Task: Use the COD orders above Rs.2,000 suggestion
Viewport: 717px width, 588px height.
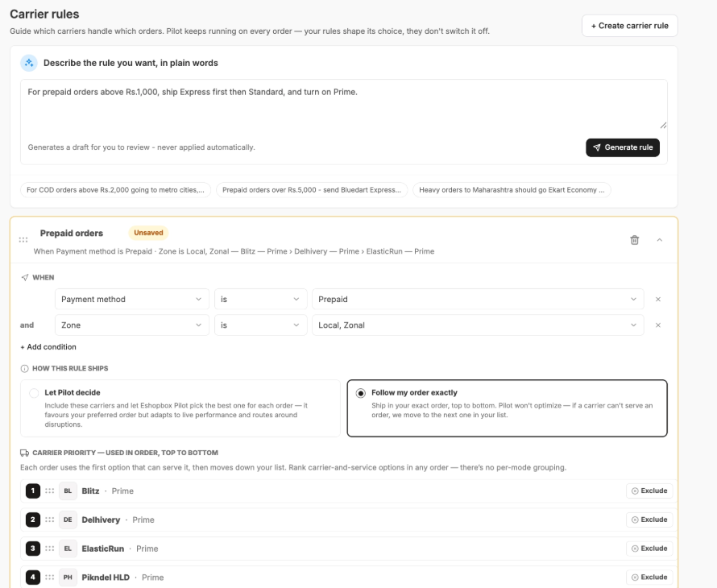Action: 116,190
